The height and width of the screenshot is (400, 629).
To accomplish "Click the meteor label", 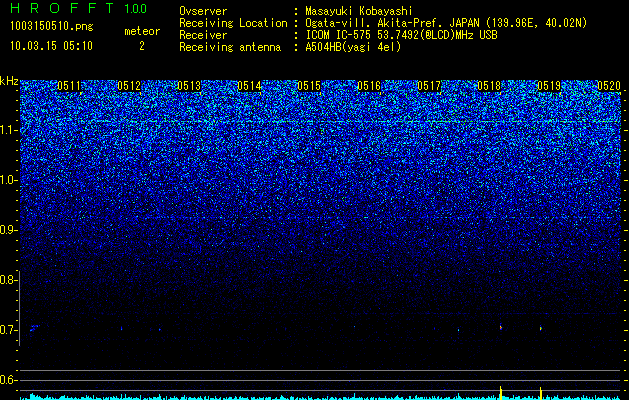I will pyautogui.click(x=142, y=31).
